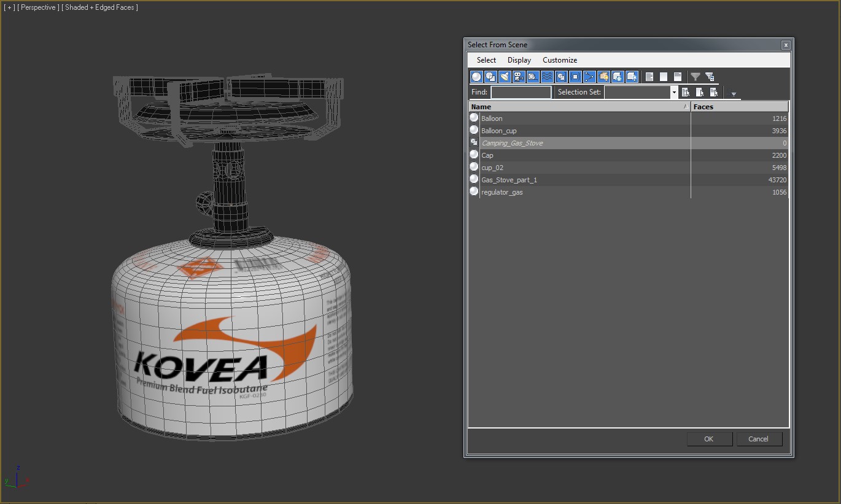Open the Select menu

pyautogui.click(x=486, y=60)
